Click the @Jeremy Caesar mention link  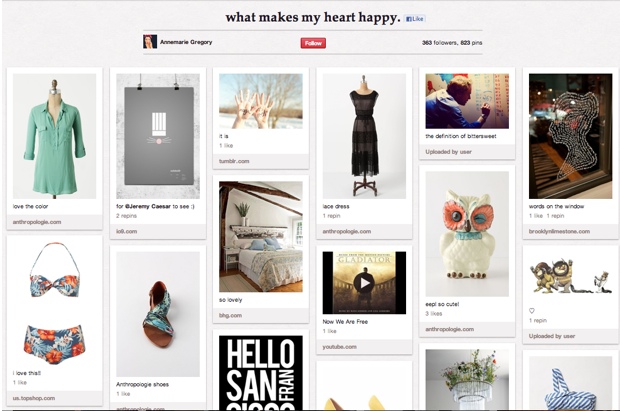[x=148, y=206]
